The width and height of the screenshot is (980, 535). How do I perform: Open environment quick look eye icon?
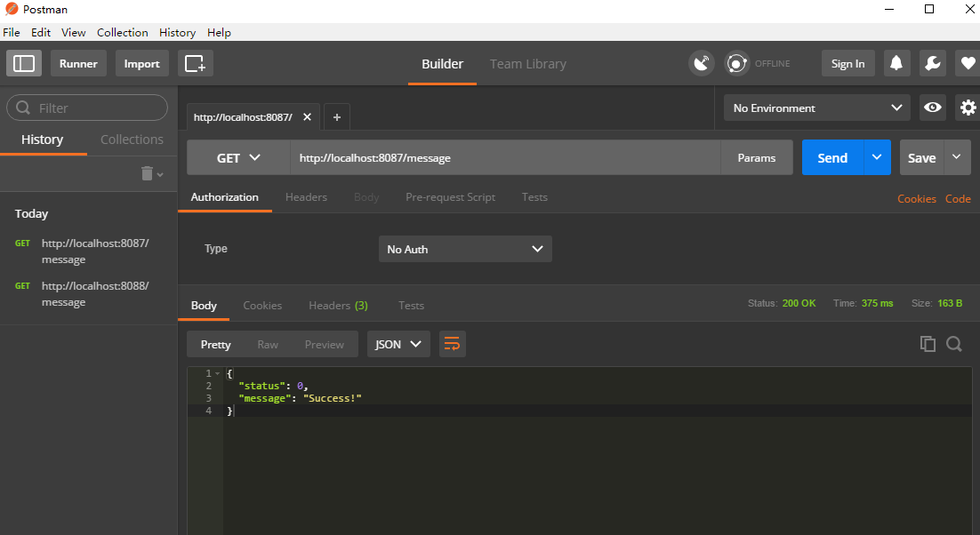(x=933, y=108)
